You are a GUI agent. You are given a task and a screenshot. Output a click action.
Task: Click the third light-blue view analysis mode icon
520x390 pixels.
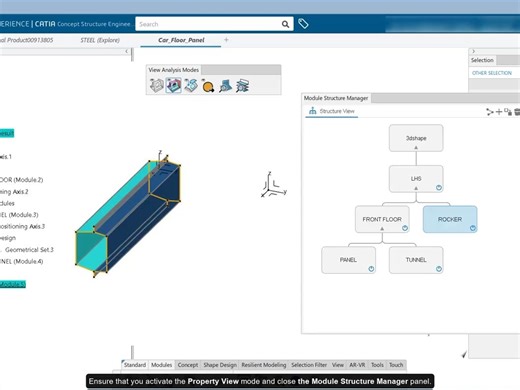[x=191, y=86]
